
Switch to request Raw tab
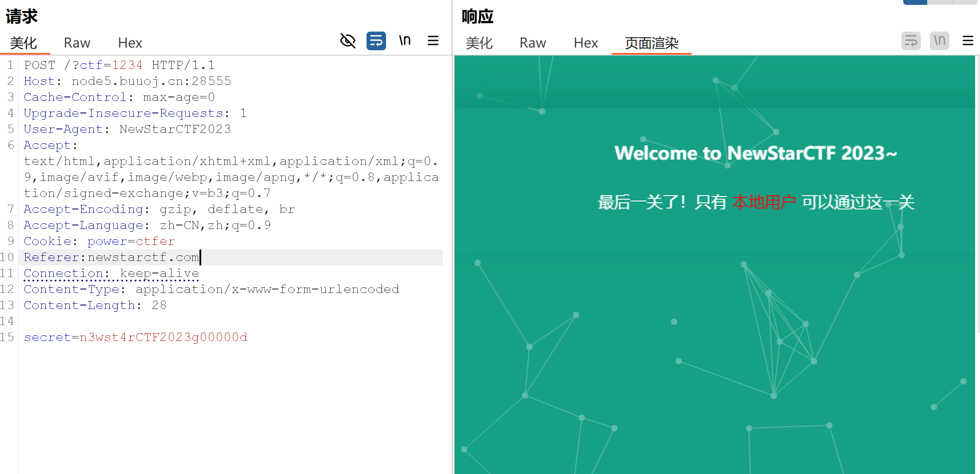coord(77,43)
